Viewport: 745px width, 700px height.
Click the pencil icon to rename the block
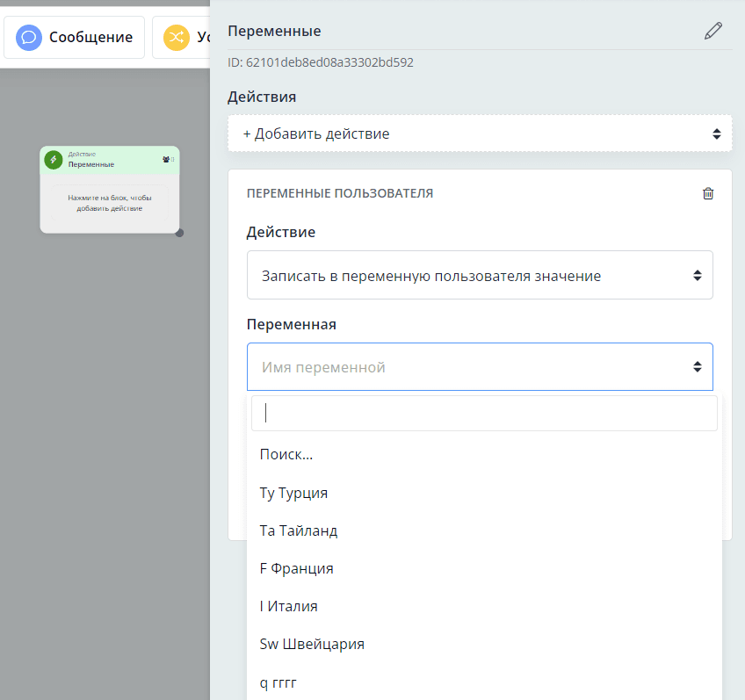(x=713, y=32)
